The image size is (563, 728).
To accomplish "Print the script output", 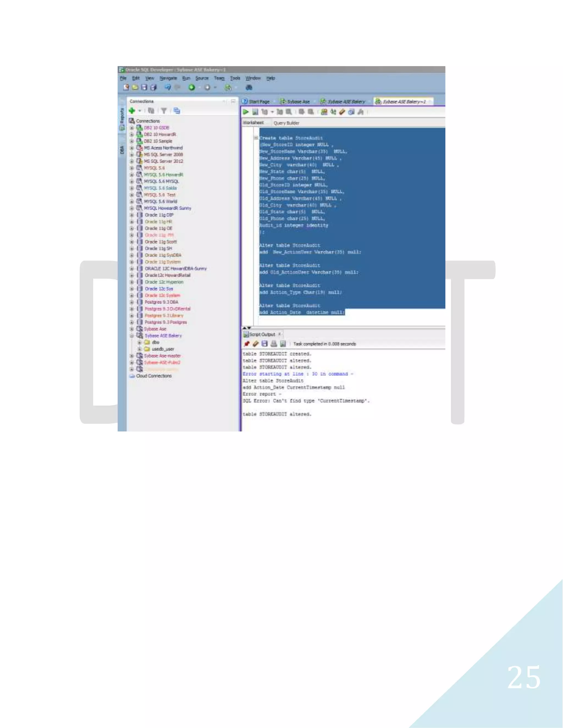I will [274, 344].
